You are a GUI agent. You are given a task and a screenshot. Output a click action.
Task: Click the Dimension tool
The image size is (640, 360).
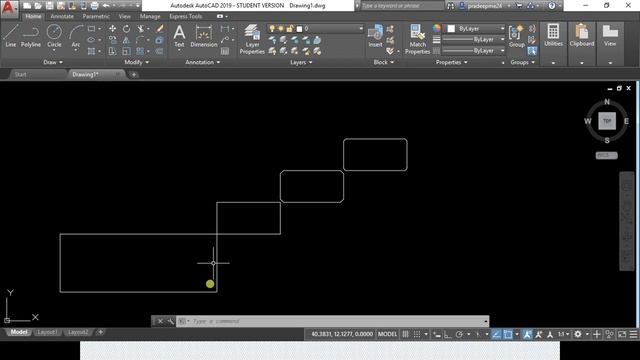[203, 36]
